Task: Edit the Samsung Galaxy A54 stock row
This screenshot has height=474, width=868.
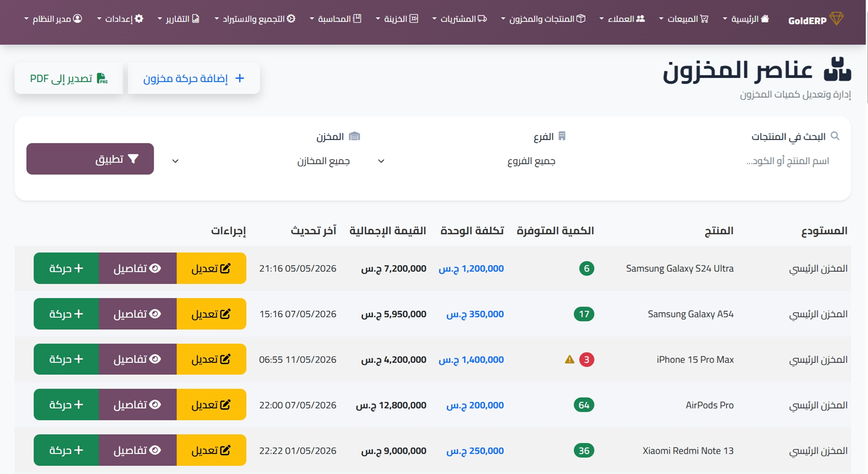Action: pyautogui.click(x=211, y=314)
